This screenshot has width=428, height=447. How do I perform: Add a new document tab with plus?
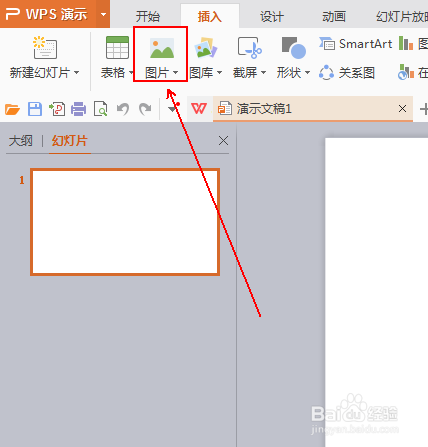(424, 109)
